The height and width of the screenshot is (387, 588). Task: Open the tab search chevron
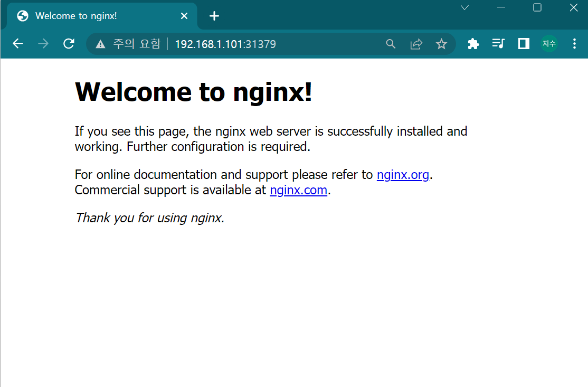(464, 7)
